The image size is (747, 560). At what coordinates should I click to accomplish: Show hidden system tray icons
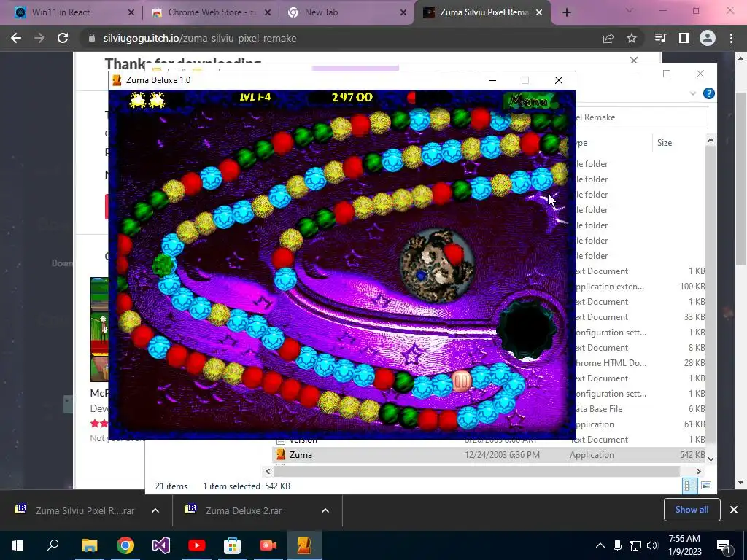(x=600, y=545)
